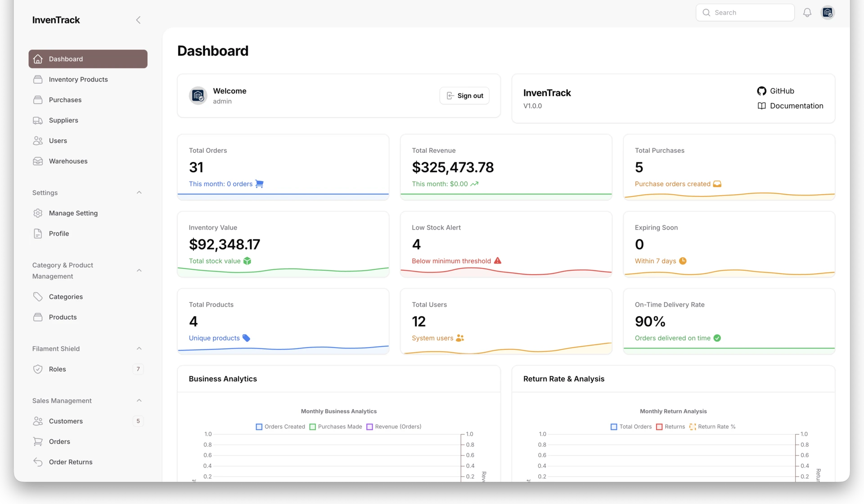This screenshot has width=864, height=504.
Task: Go to Purchases page
Action: click(88, 100)
